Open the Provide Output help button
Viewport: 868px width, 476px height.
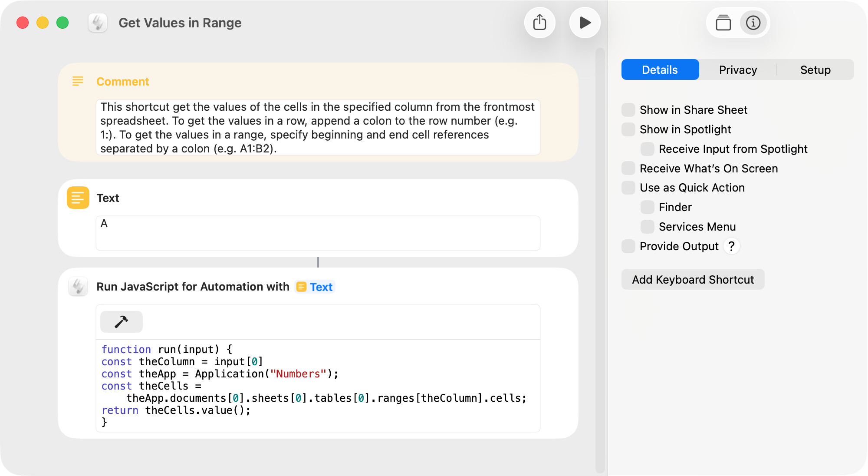click(731, 246)
